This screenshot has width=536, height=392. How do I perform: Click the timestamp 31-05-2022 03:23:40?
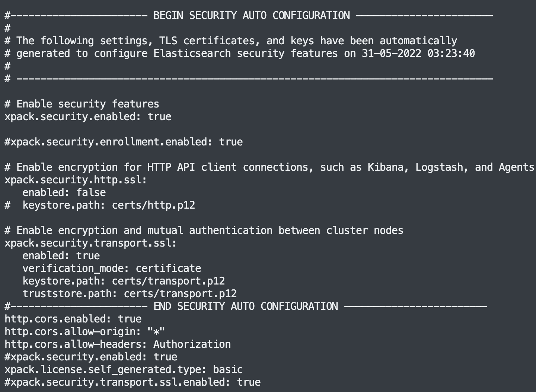418,54
